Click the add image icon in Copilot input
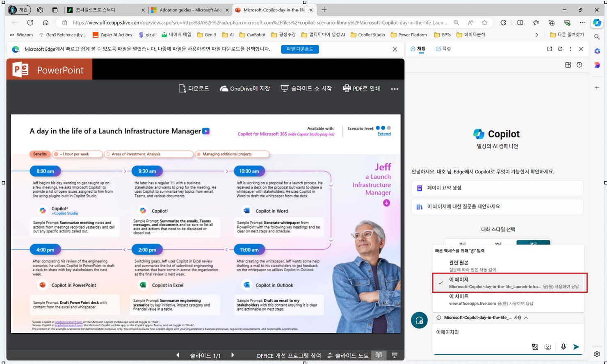The image size is (607, 364). (x=535, y=347)
